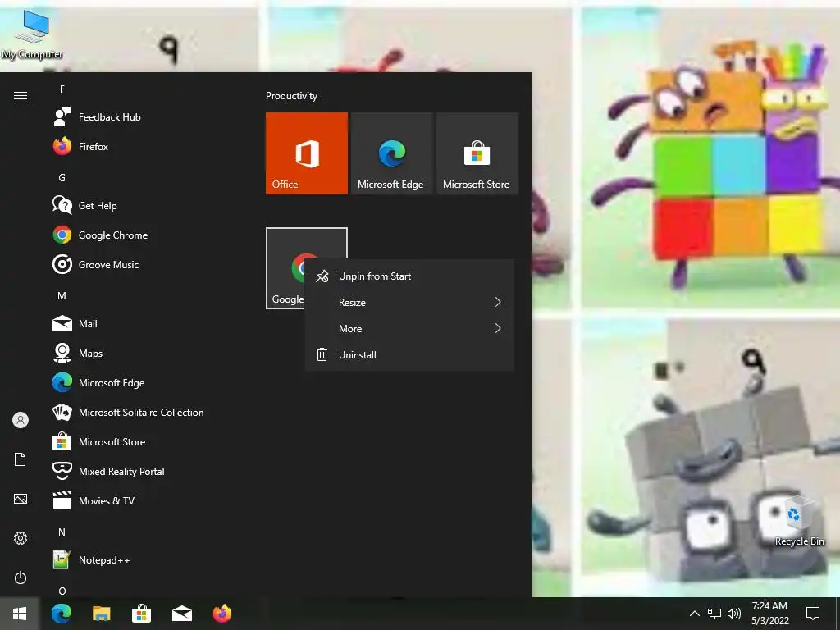Open the Resize submenu
This screenshot has width=840, height=630.
[x=409, y=302]
